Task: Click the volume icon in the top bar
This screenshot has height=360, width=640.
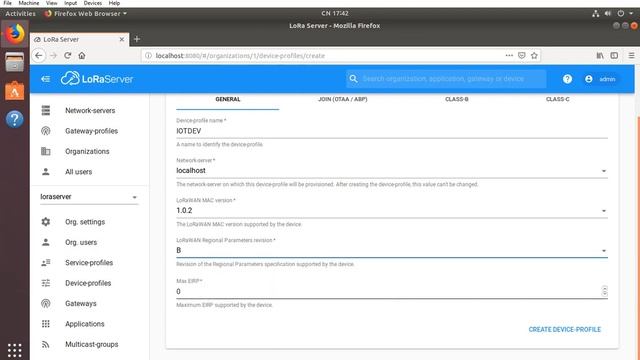Action: [608, 13]
